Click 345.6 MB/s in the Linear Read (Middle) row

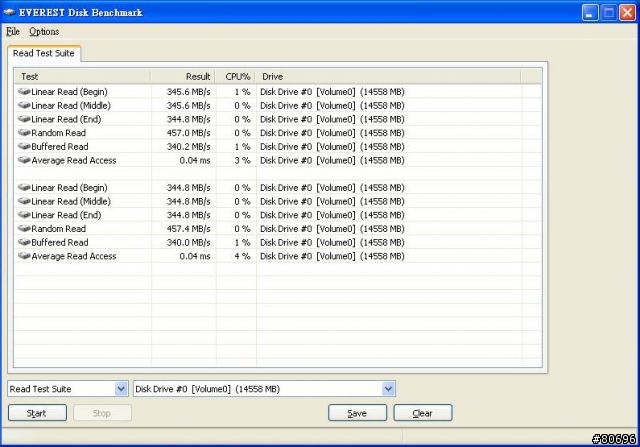[189, 105]
